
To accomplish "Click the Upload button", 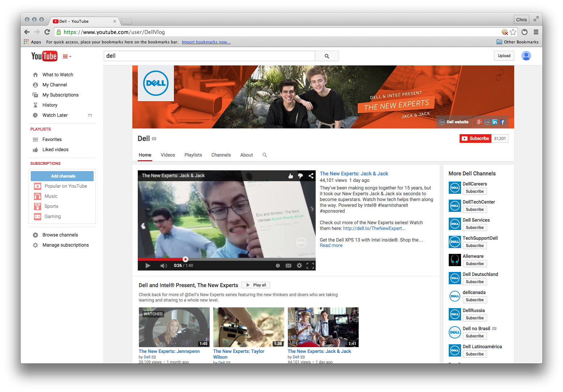I will (x=504, y=56).
